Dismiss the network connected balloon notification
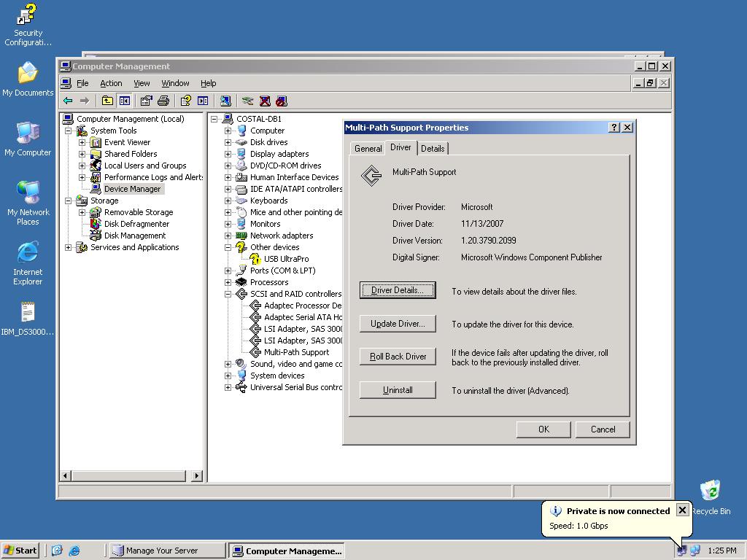The image size is (747, 560). (682, 510)
